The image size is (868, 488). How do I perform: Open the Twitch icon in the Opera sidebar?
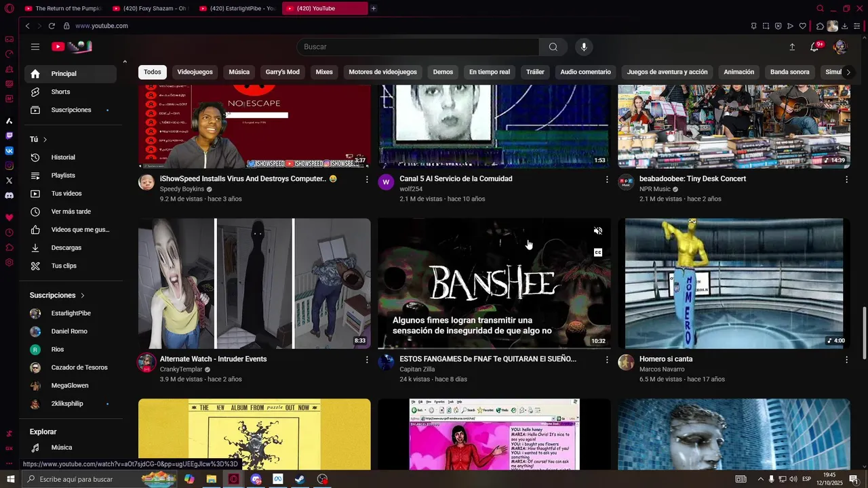9,136
